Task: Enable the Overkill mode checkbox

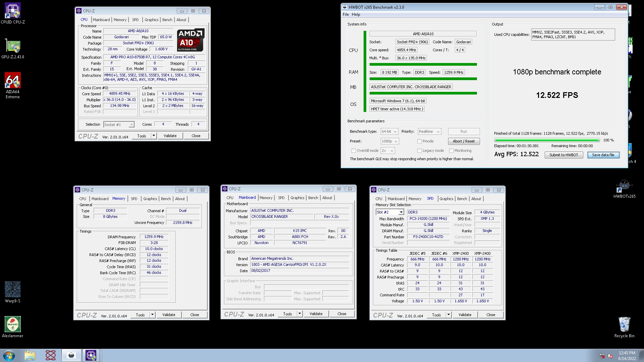Action: point(354,150)
